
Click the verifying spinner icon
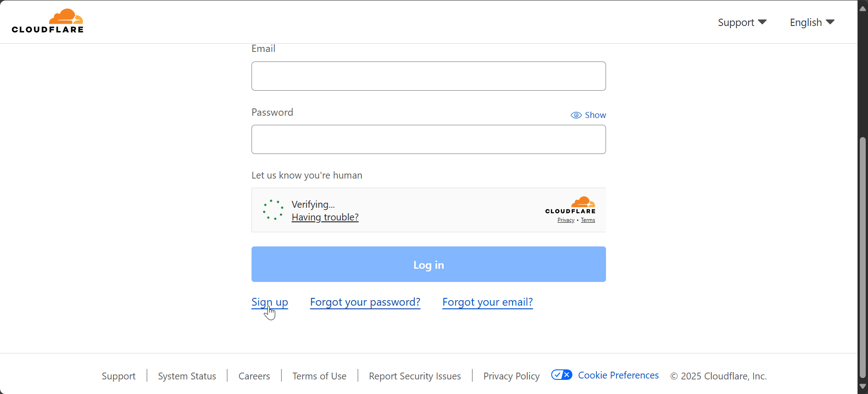273,210
